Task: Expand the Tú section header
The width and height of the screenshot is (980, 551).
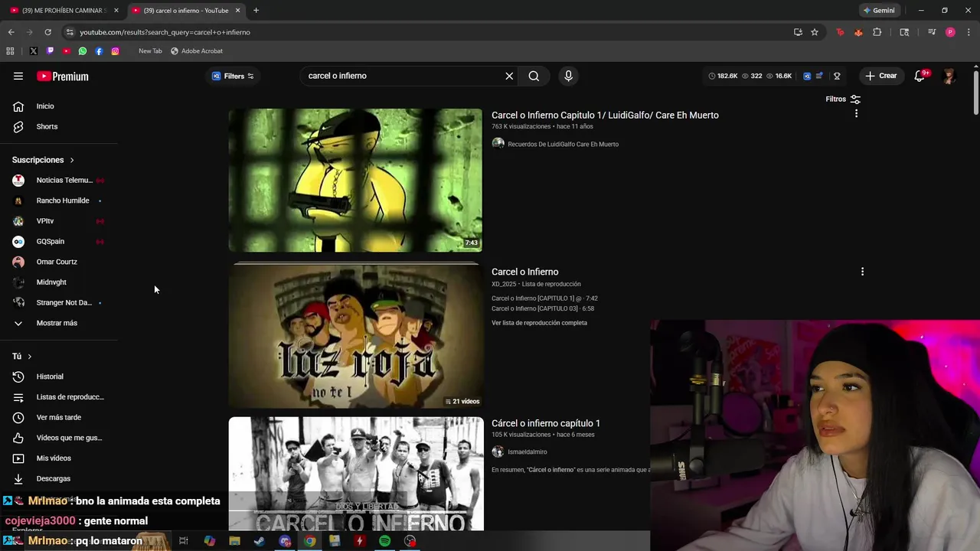Action: click(x=21, y=356)
